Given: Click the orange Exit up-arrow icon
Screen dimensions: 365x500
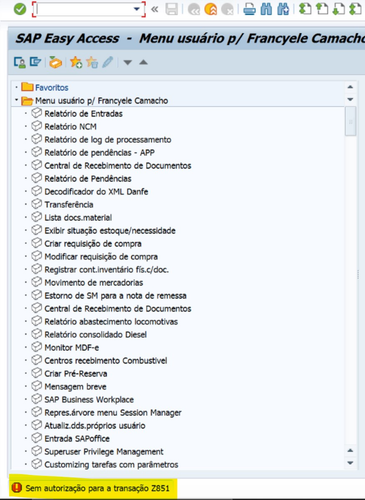Looking at the screenshot, I should pyautogui.click(x=210, y=9).
